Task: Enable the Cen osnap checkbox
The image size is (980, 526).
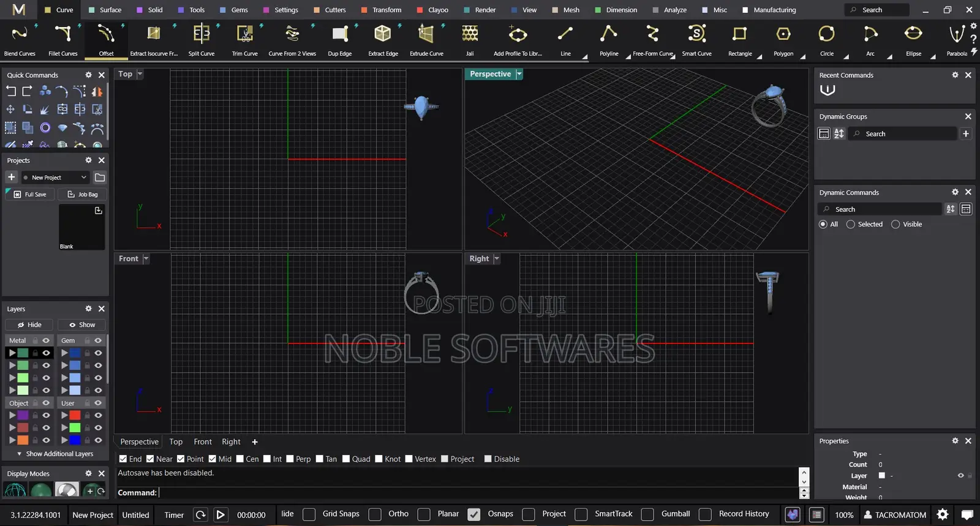Action: tap(240, 459)
